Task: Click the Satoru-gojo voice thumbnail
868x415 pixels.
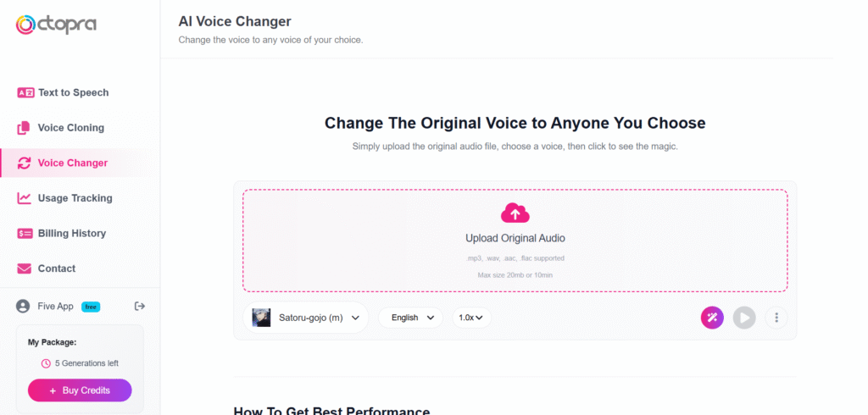Action: click(261, 318)
